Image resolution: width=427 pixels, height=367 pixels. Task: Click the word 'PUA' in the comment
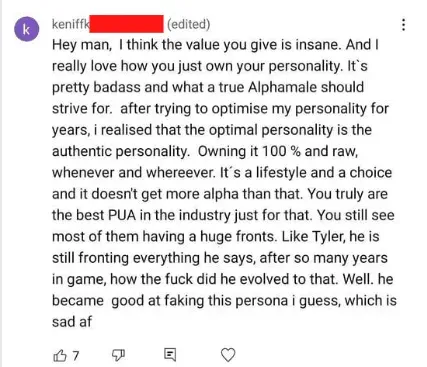pos(122,215)
